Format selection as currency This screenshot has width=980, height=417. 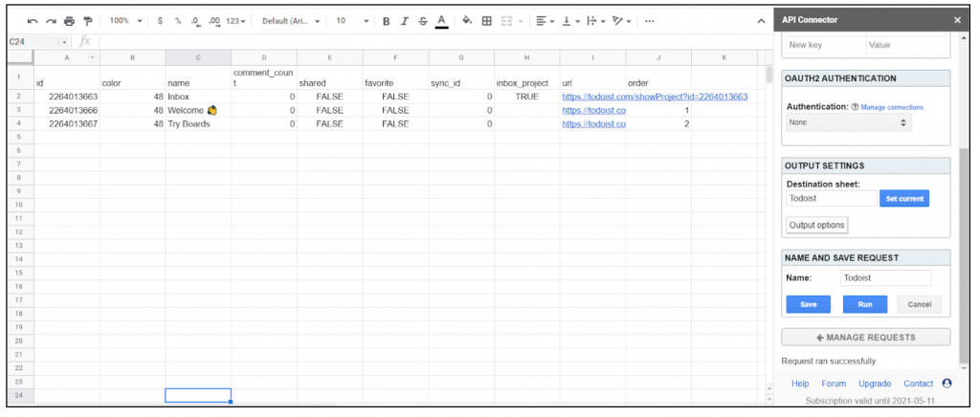coord(160,21)
